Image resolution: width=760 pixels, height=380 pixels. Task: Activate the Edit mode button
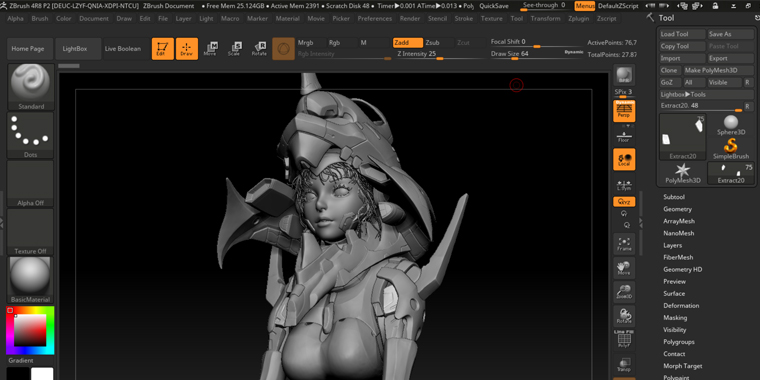click(162, 48)
